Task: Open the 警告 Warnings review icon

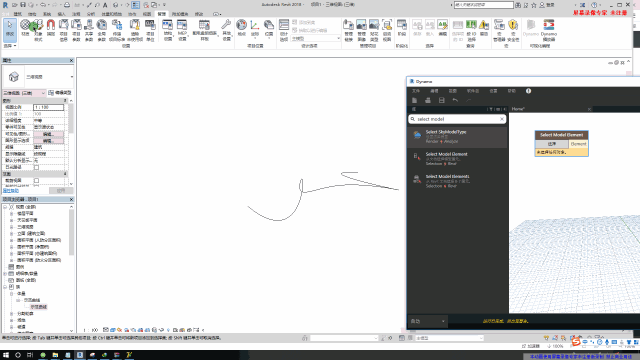Action: (x=484, y=28)
